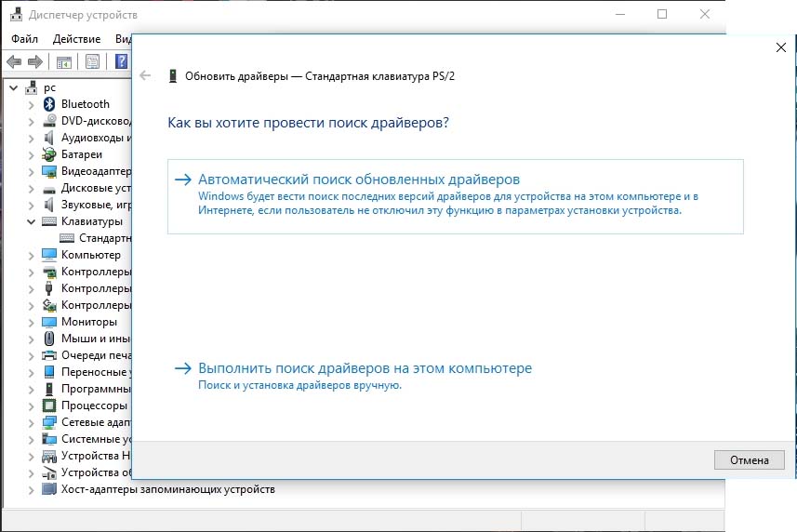The width and height of the screenshot is (797, 532).
Task: Open the Help question-mark toolbar icon
Action: [x=122, y=61]
